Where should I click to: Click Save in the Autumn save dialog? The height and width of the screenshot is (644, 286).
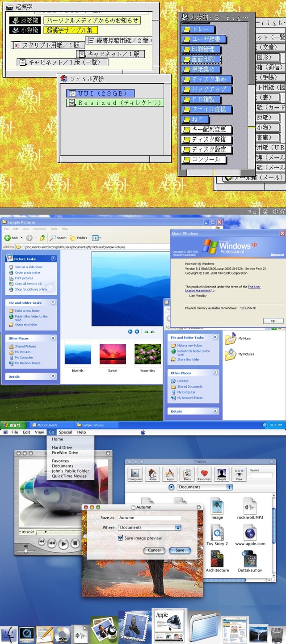(180, 550)
